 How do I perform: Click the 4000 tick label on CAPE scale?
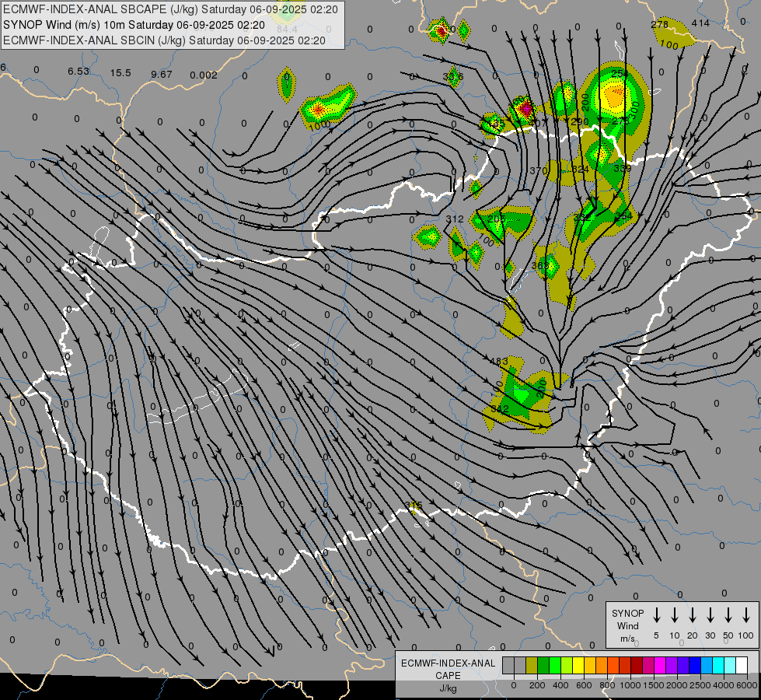[724, 685]
